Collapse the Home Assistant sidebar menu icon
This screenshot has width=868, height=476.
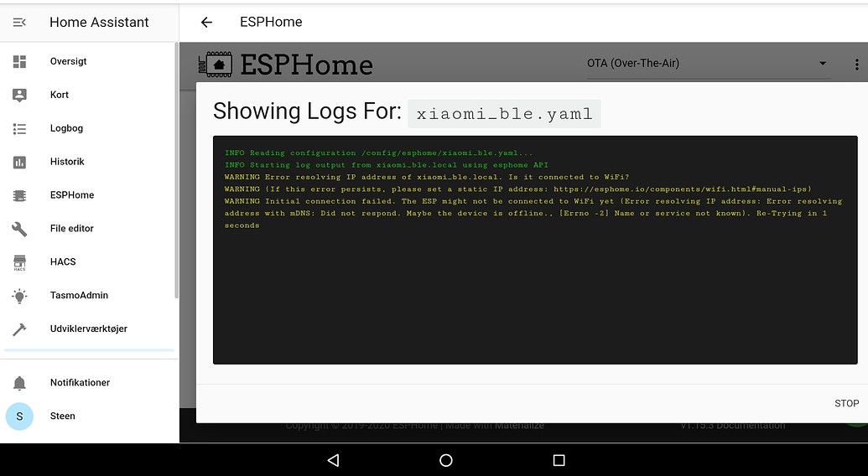[19, 22]
